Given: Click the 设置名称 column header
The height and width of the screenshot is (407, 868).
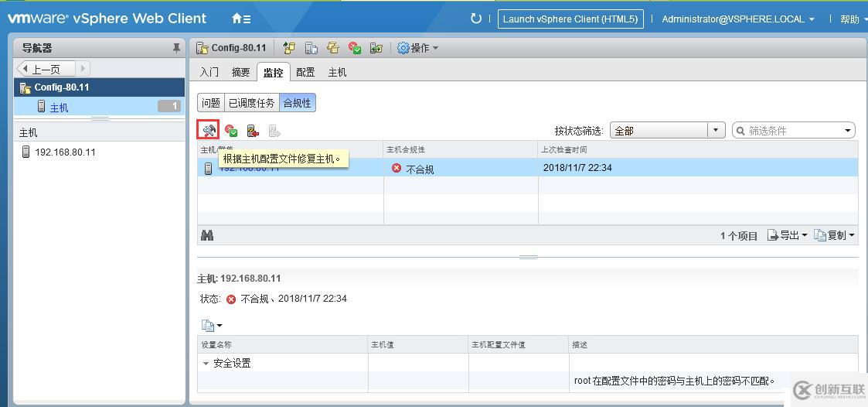Looking at the screenshot, I should pyautogui.click(x=282, y=344).
